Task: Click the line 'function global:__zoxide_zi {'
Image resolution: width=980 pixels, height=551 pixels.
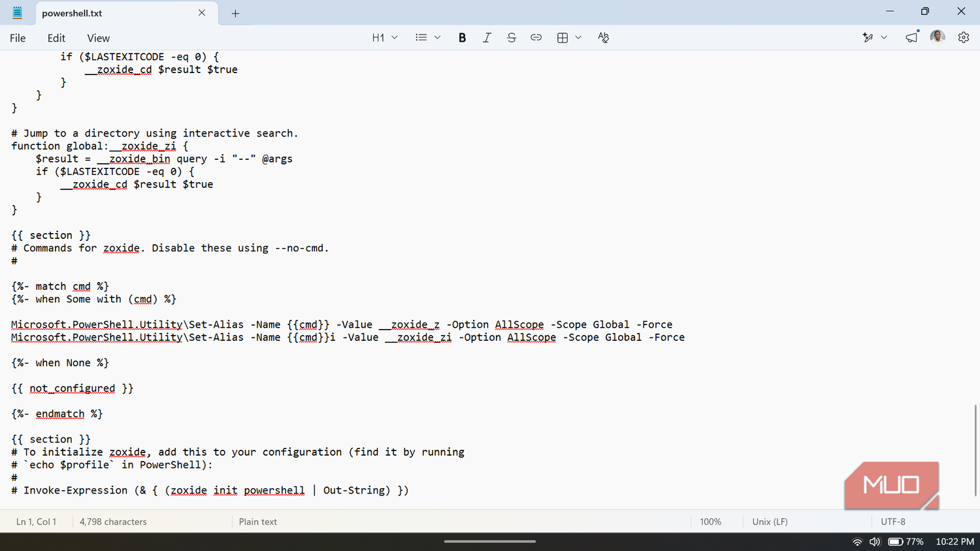Action: (100, 146)
